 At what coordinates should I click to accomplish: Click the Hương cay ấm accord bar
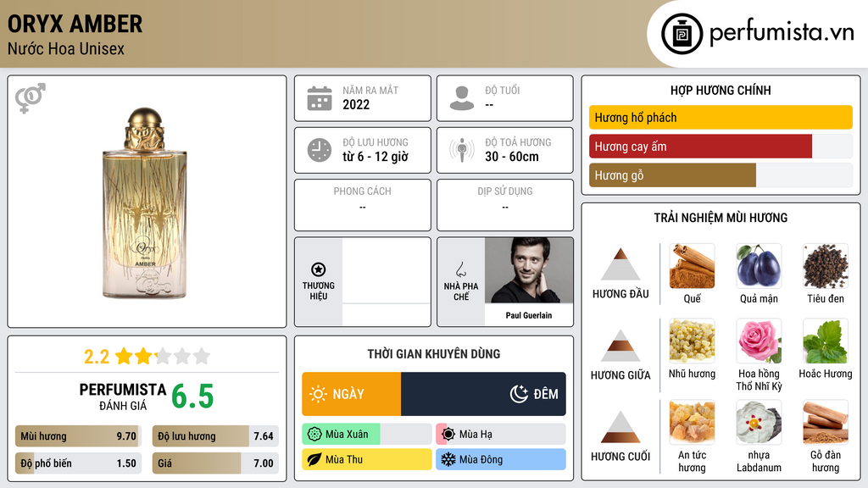point(721,147)
